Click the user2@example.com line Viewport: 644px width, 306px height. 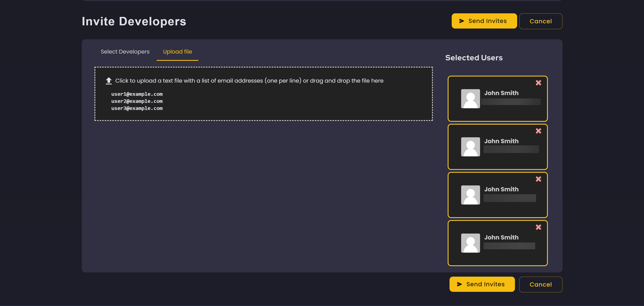(137, 101)
